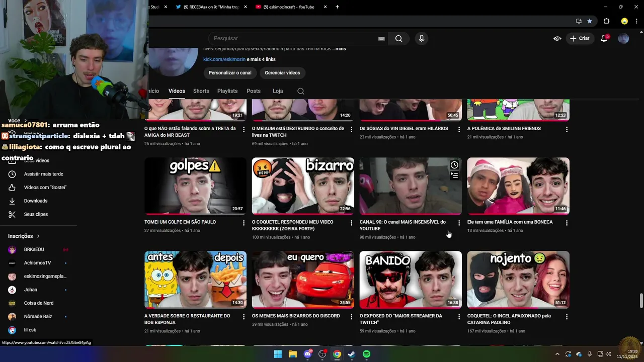This screenshot has height=362, width=644.
Task: Open options for O EXPOSED DO MAIOR STREAMER
Action: point(459,317)
